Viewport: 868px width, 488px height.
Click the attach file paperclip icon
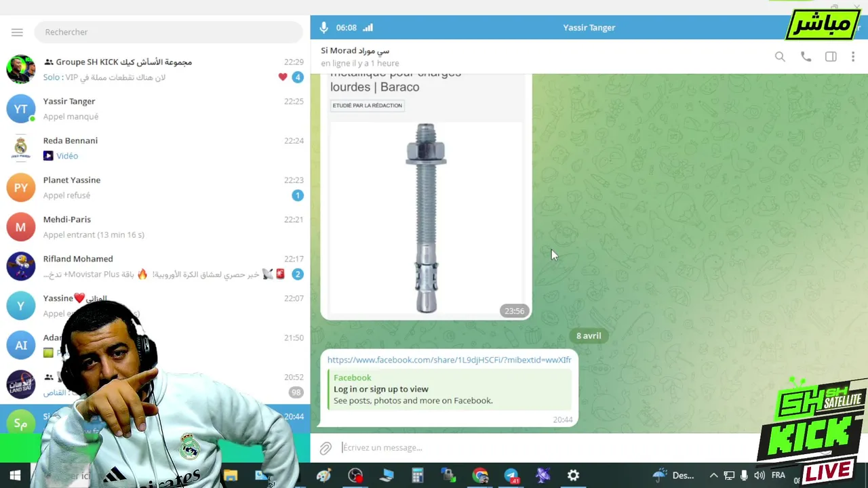pos(325,448)
